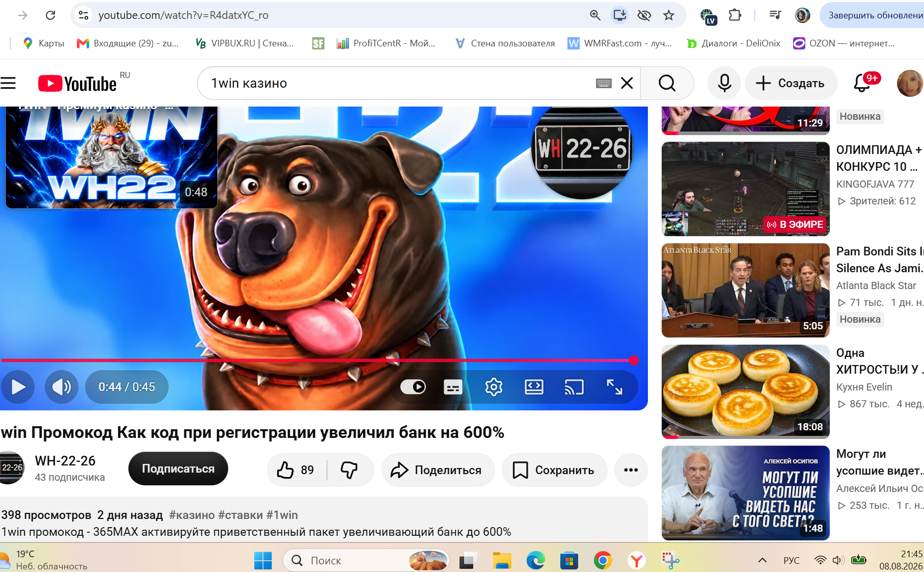Run the search with the magnifier button

point(667,83)
